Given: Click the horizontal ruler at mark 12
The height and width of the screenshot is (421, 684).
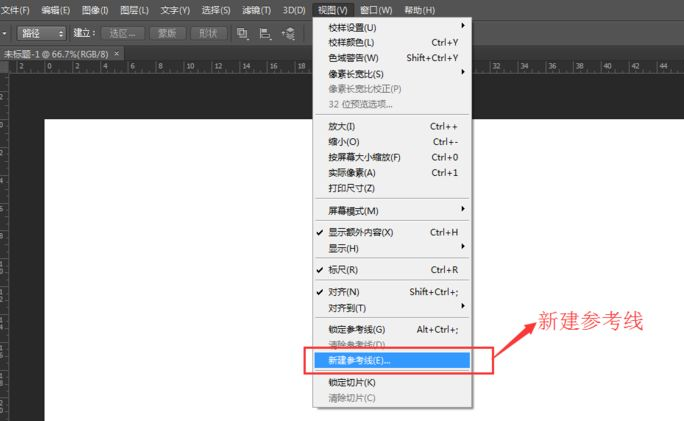Looking at the screenshot, I should point(218,66).
